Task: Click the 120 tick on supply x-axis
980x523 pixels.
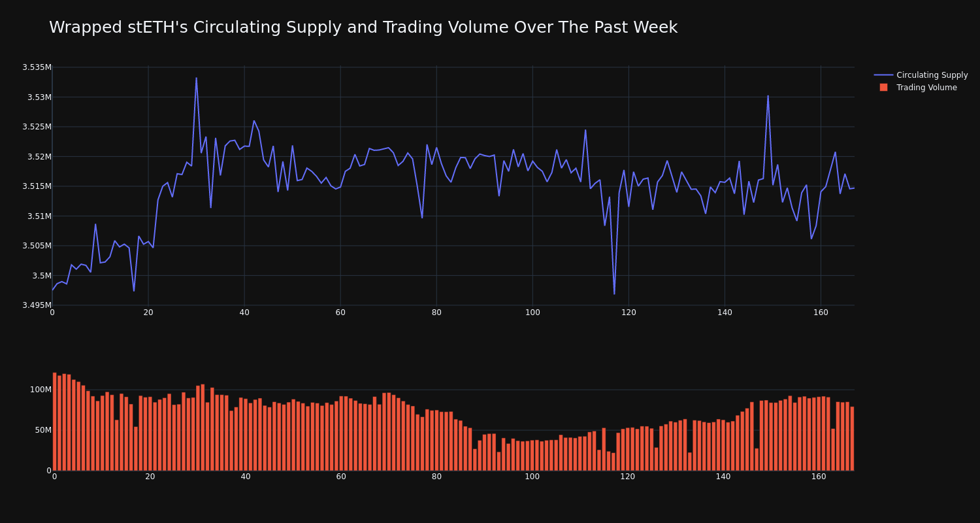Action: click(x=629, y=313)
